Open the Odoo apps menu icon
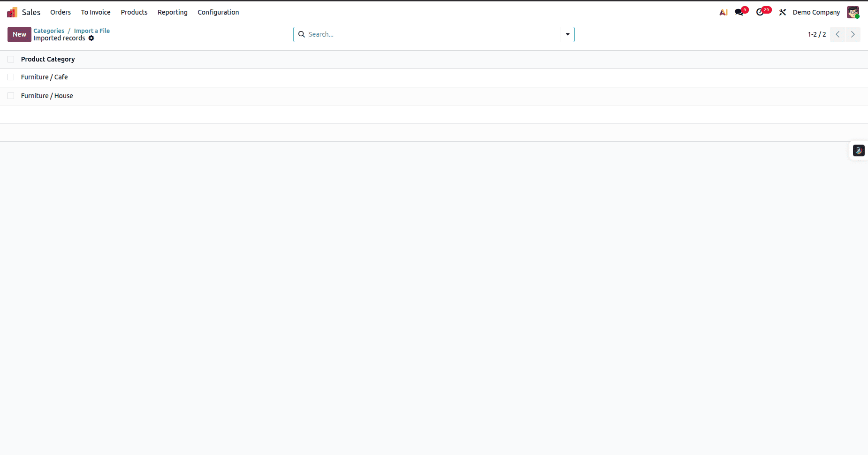Screen dimensions: 868x455 point(11,12)
